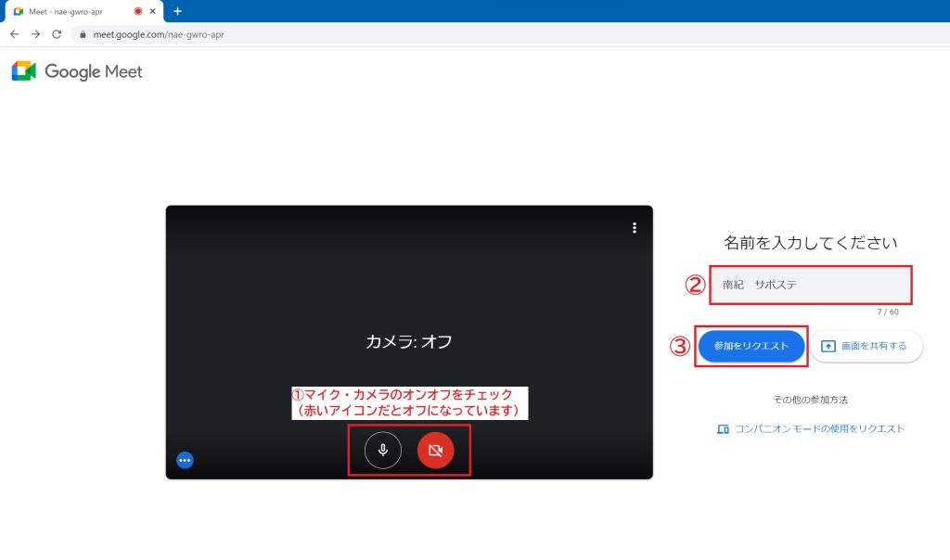This screenshot has width=950, height=560.
Task: Open the コンパニオン モードの使用をリクエスト link
Action: click(811, 428)
